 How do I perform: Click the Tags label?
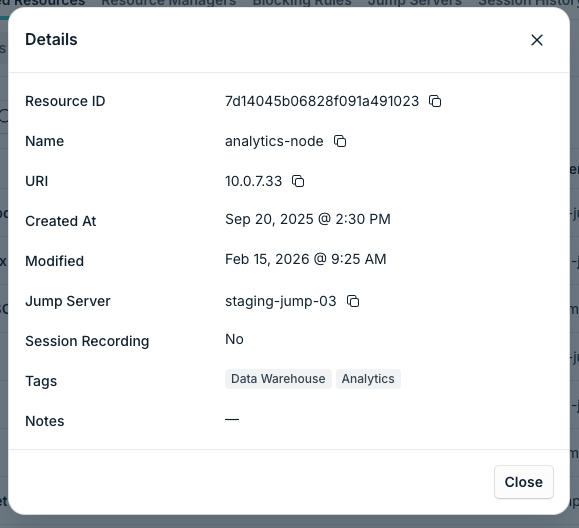41,381
